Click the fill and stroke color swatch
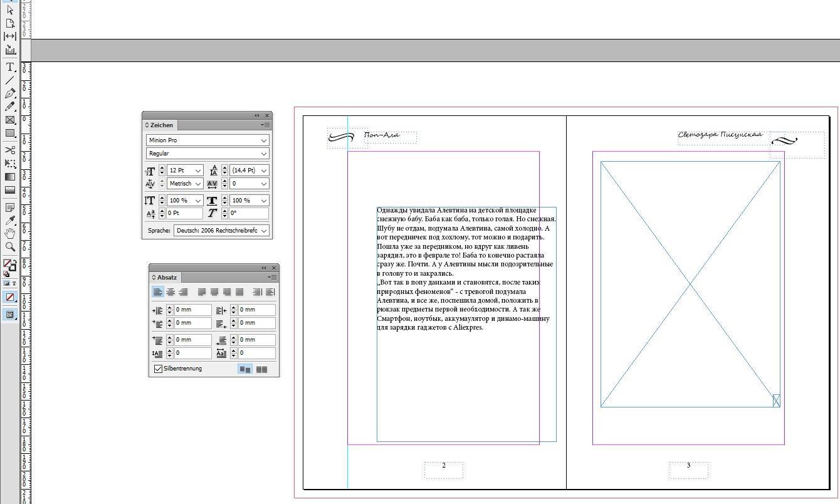This screenshot has height=504, width=840. 8,265
